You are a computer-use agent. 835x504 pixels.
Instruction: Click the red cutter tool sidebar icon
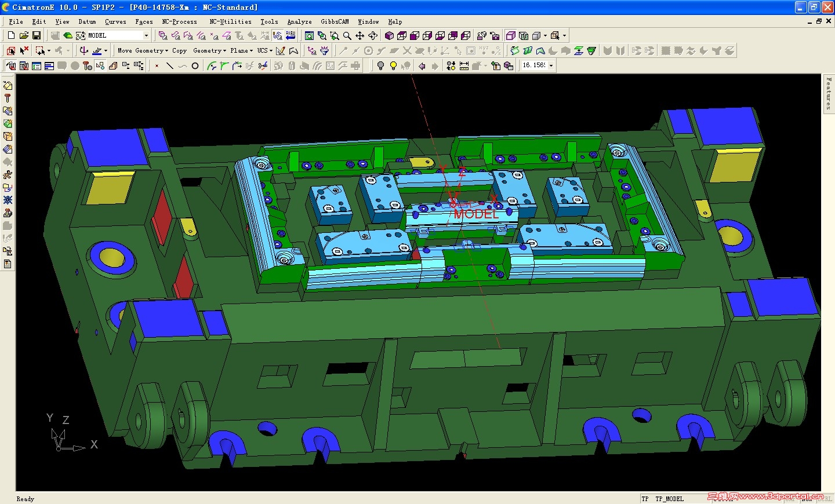coord(8,98)
